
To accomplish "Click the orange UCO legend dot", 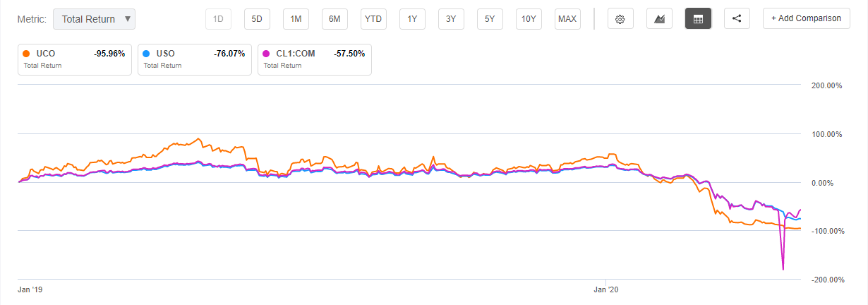I will pyautogui.click(x=26, y=53).
